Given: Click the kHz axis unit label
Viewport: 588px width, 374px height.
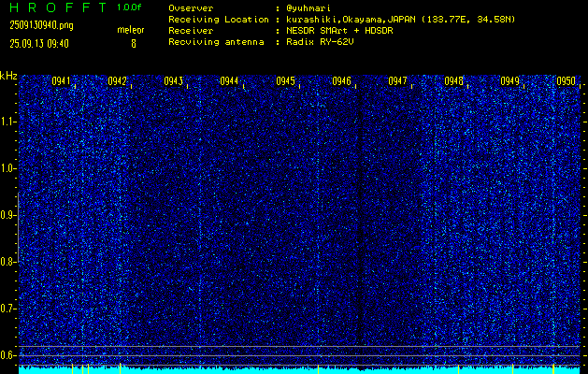Looking at the screenshot, I should pyautogui.click(x=8, y=76).
